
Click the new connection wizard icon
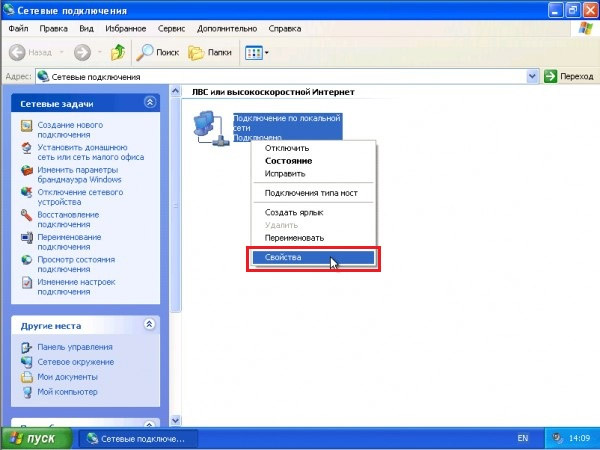[27, 125]
